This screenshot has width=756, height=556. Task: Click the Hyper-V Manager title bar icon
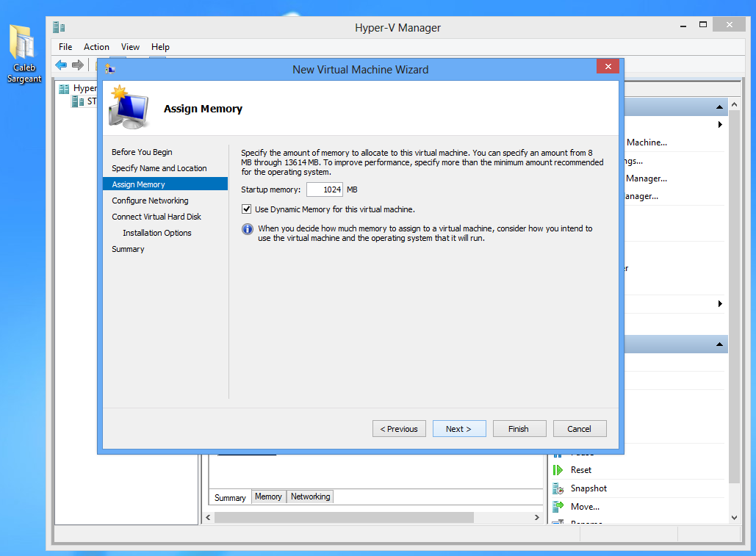coord(59,27)
